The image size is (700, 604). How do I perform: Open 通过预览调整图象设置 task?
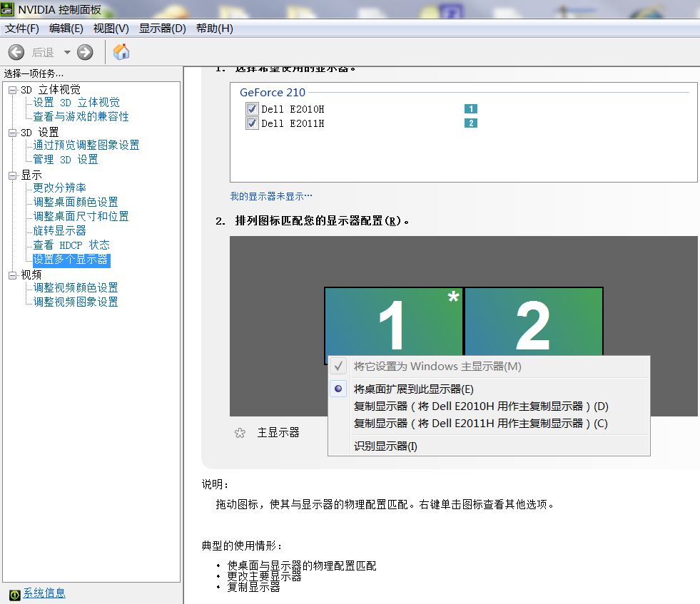click(86, 145)
